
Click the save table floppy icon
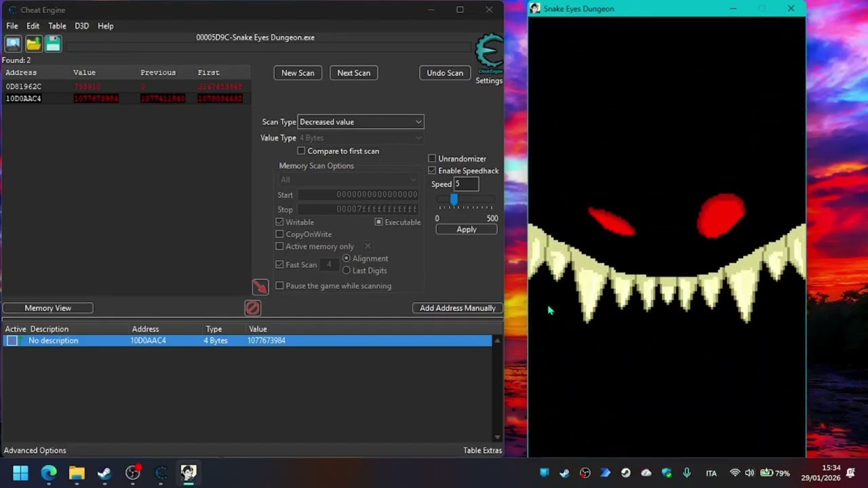click(53, 44)
